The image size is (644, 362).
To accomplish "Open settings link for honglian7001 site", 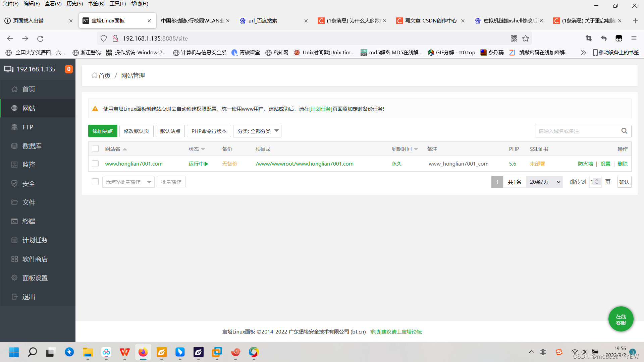I will click(605, 164).
